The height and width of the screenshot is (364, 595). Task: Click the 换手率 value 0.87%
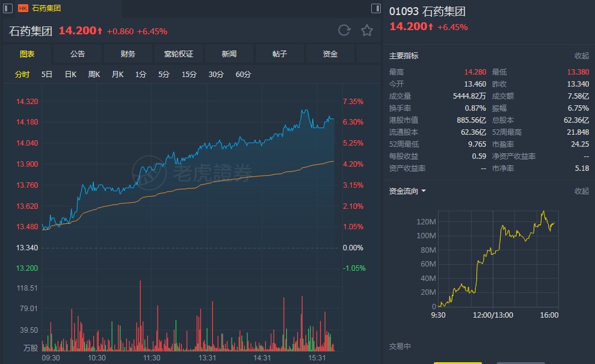tap(475, 108)
